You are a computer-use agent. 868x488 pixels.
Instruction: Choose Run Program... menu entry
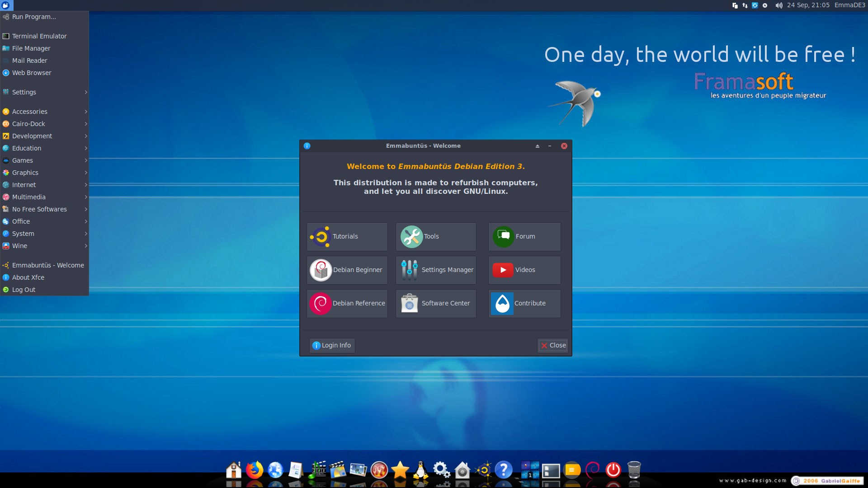44,17
